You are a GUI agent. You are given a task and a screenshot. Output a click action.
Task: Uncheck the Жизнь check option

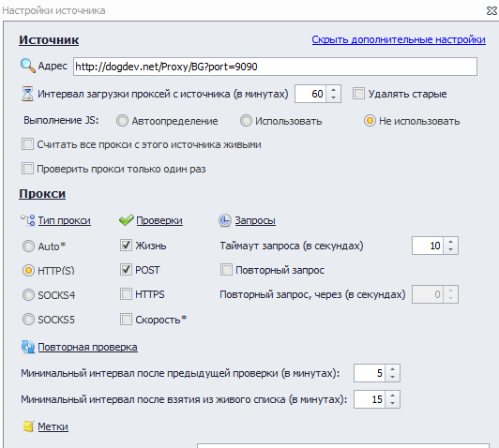pos(126,246)
